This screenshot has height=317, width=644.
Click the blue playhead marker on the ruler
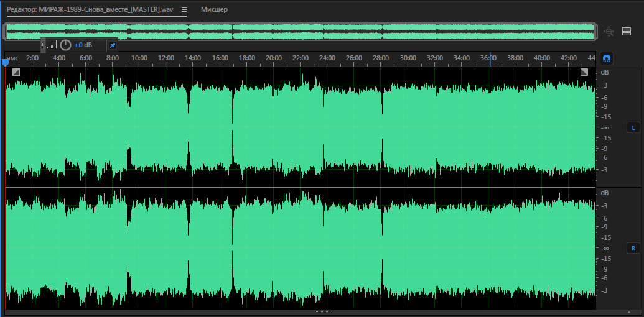click(x=6, y=62)
